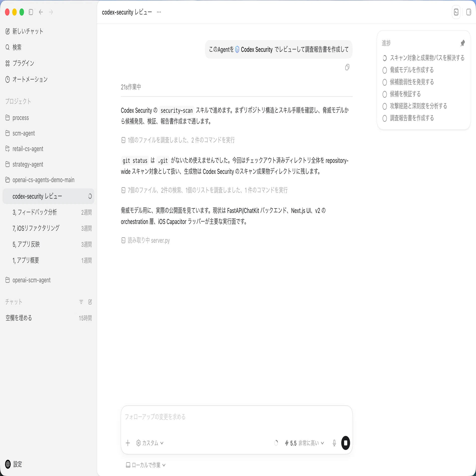This screenshot has width=476, height=476.
Task: Add an attachment with the plus icon
Action: point(128,443)
